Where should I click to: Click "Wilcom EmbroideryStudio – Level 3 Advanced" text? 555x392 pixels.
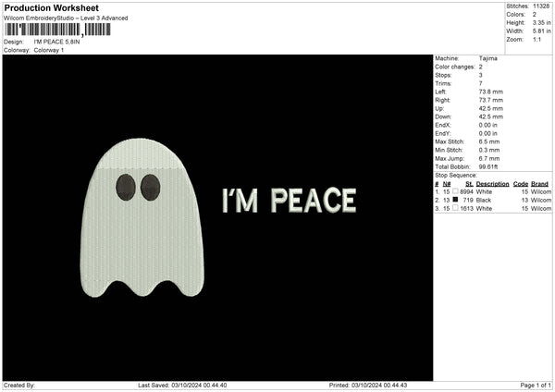(66, 18)
